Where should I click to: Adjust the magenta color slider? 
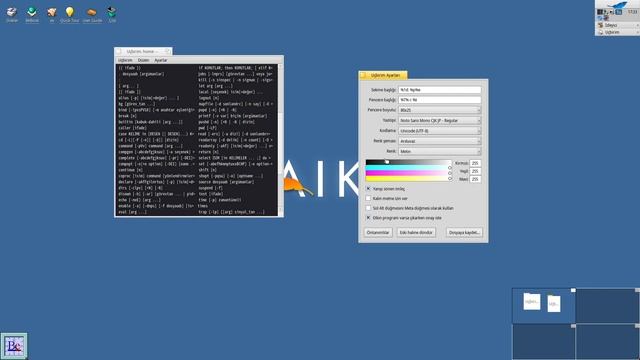tap(409, 173)
